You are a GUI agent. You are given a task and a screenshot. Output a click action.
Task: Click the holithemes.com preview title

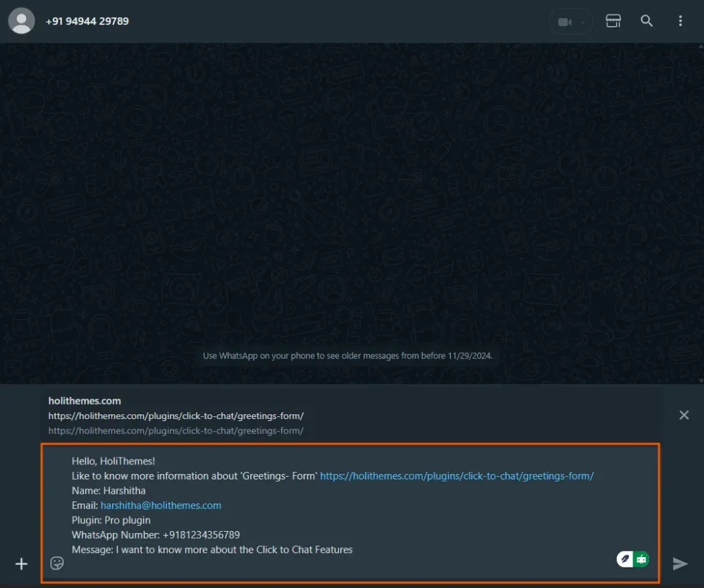pos(85,400)
